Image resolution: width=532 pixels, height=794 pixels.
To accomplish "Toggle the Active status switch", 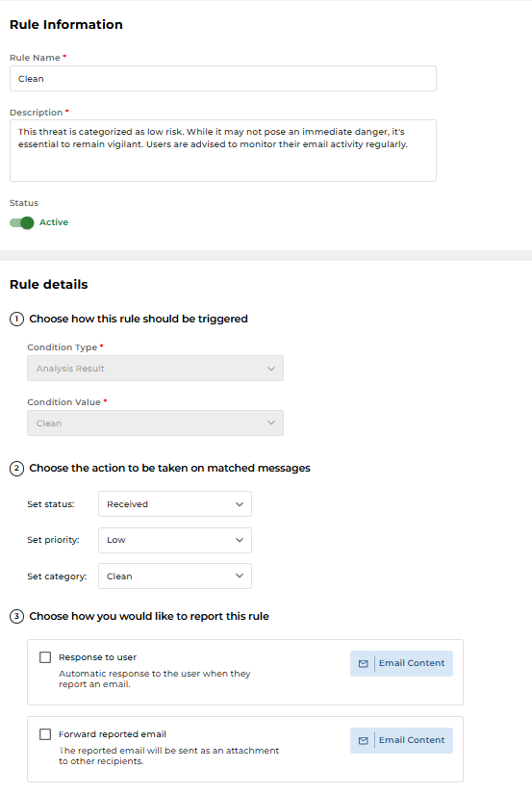I will [22, 222].
